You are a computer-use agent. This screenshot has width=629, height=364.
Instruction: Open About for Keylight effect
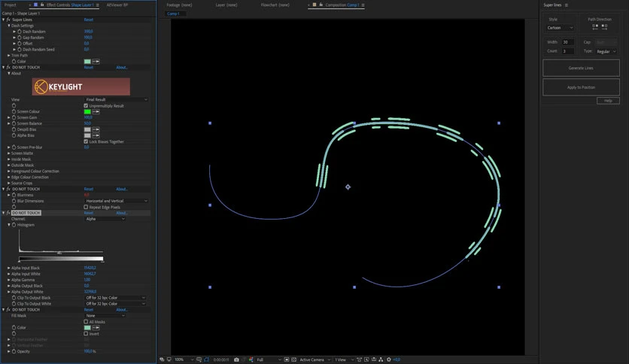coord(122,68)
